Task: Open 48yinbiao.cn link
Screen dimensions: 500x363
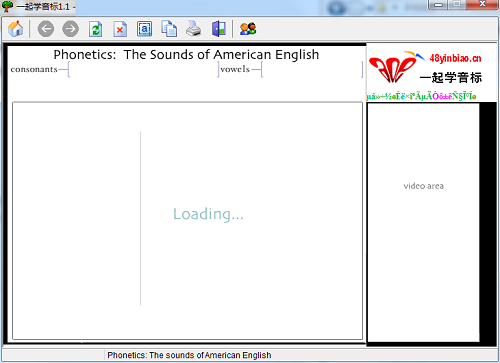Action: point(455,58)
